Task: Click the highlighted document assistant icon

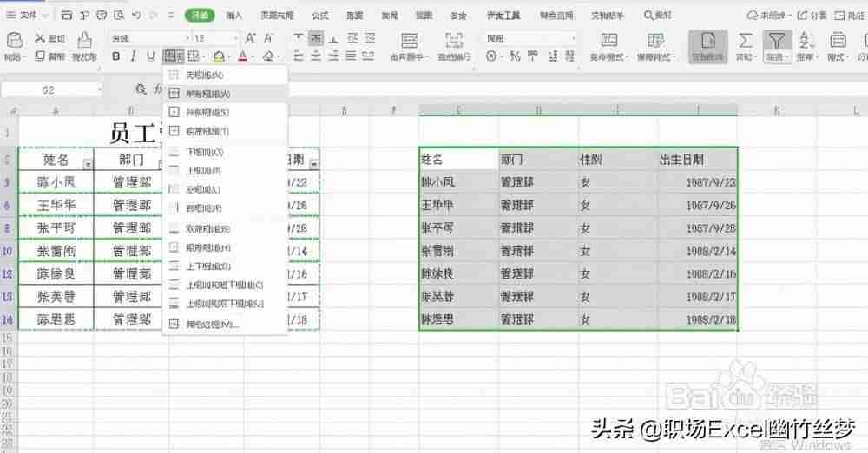Action: 707,47
